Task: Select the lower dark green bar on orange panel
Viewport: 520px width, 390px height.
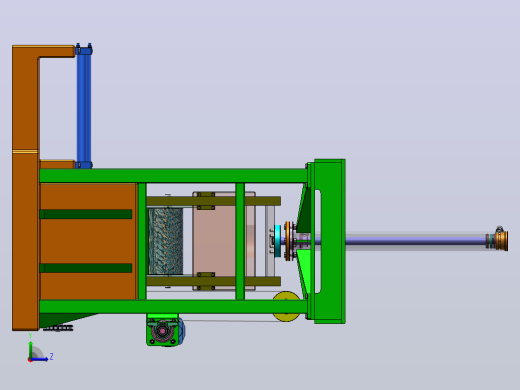Action: [x=86, y=268]
